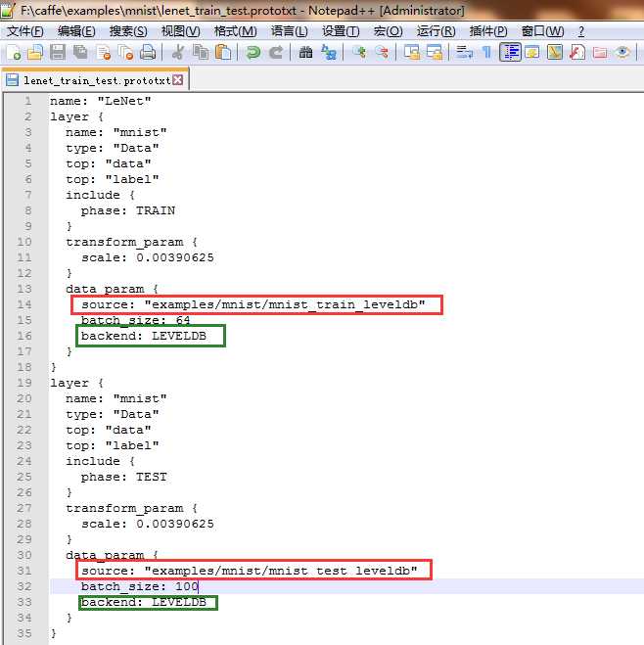The height and width of the screenshot is (645, 644).
Task: Click the green Undo arrow
Action: pos(253,53)
